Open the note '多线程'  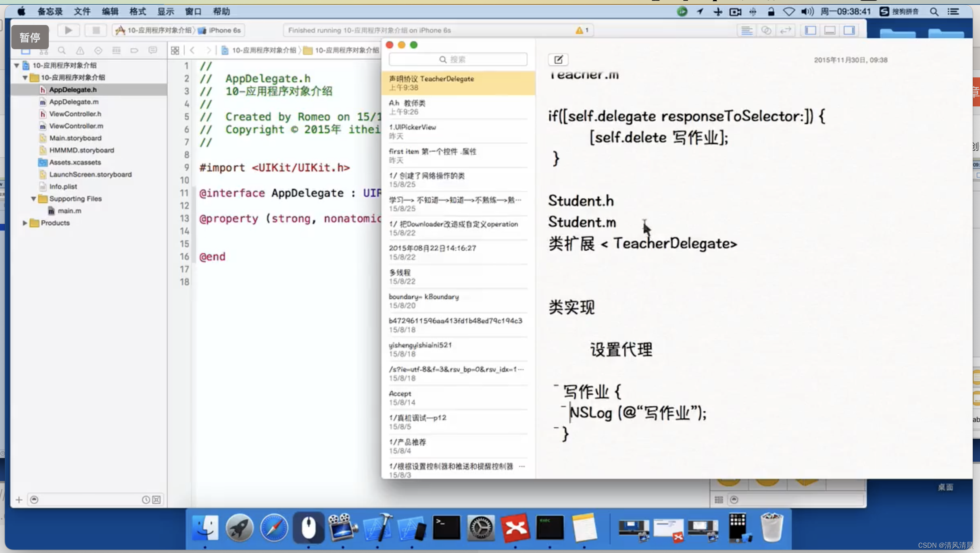point(458,276)
